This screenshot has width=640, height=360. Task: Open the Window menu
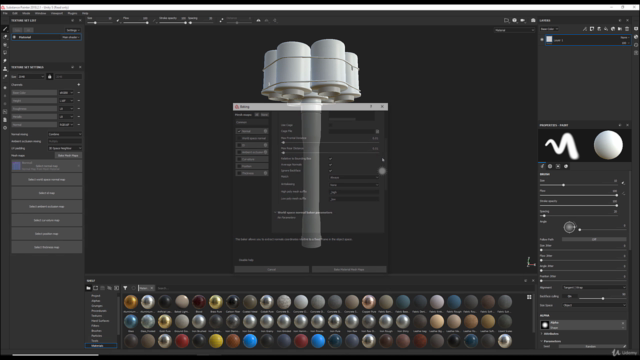point(40,13)
